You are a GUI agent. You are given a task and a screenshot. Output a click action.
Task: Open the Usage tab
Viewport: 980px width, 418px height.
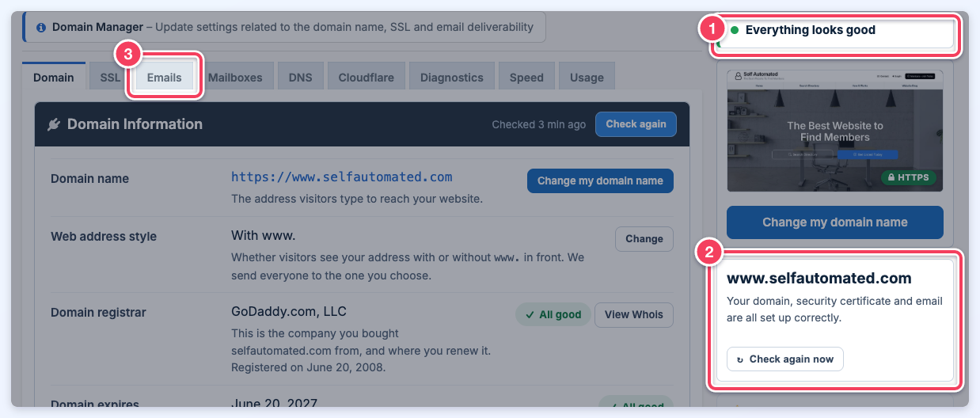587,78
